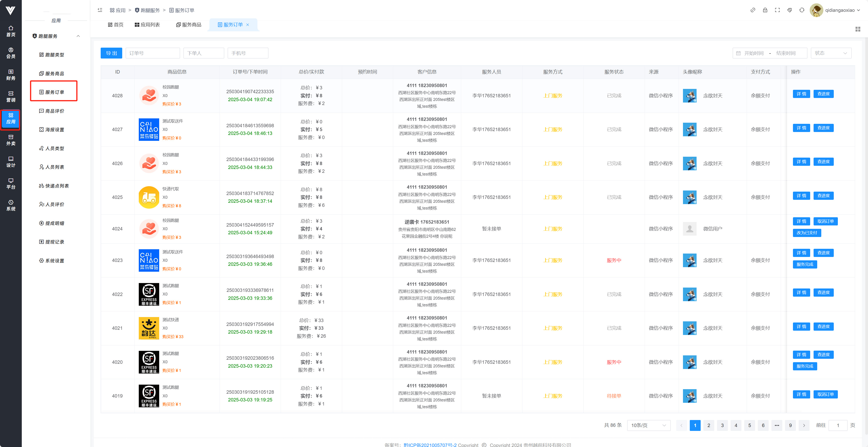Toggle fullscreen mode icon

point(777,10)
